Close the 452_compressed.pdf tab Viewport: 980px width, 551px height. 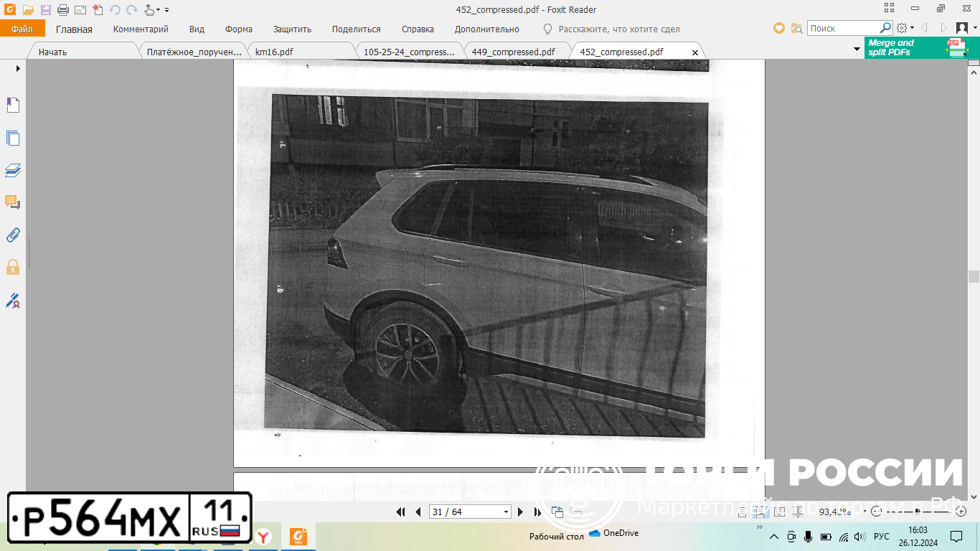[x=694, y=52]
